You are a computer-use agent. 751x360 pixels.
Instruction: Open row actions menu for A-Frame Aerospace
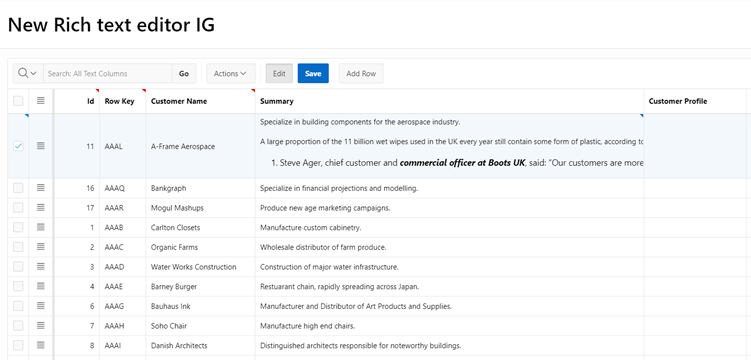point(41,146)
